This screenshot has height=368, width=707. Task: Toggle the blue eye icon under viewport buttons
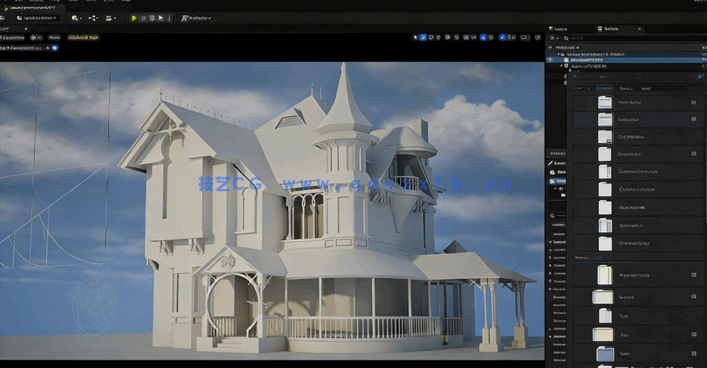(55, 47)
